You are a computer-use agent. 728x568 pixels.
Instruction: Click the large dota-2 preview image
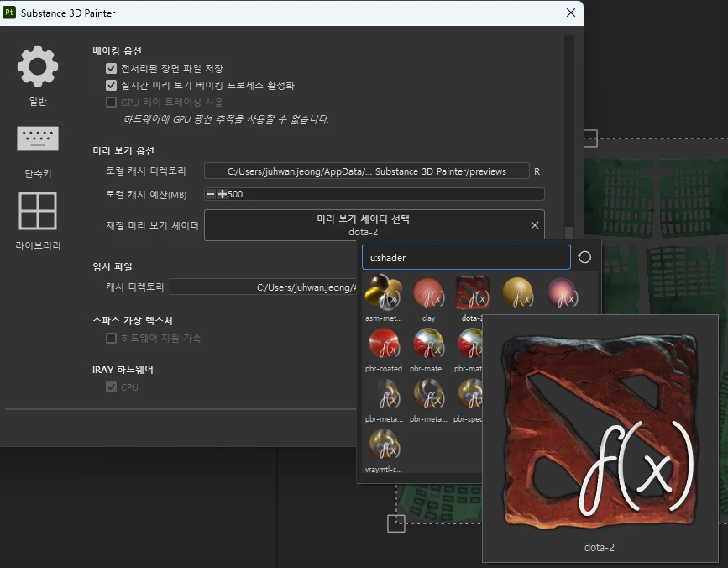pyautogui.click(x=600, y=432)
